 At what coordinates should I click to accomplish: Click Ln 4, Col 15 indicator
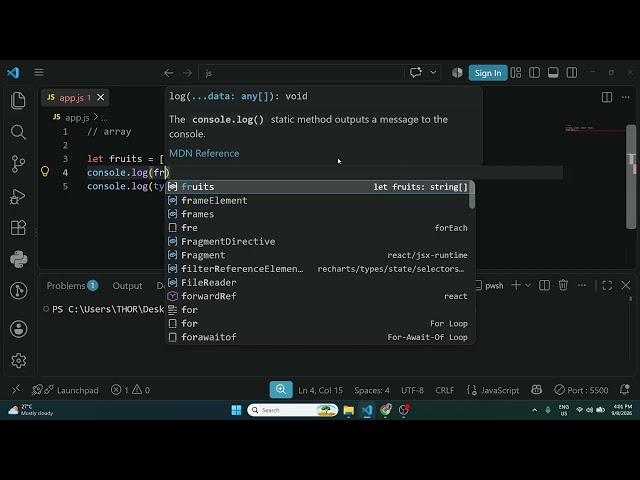pyautogui.click(x=320, y=390)
